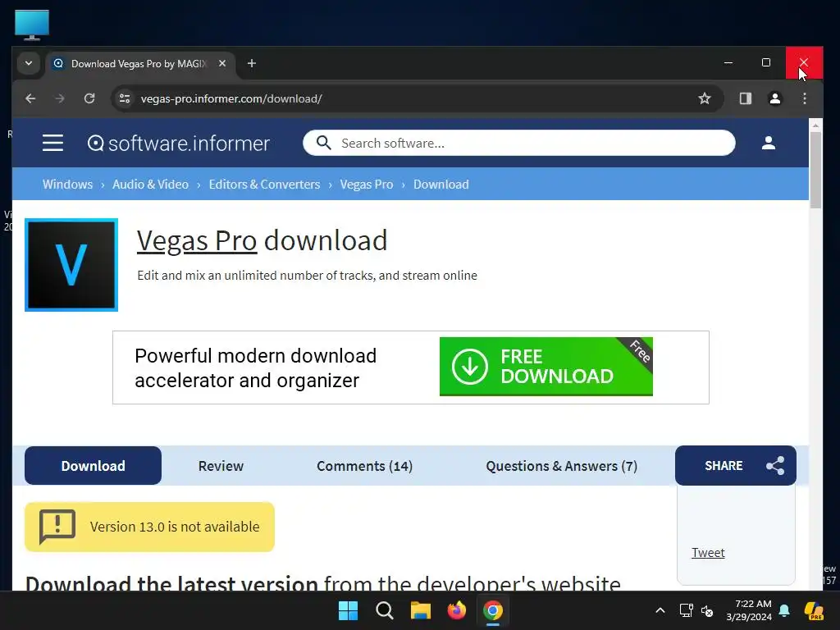The width and height of the screenshot is (840, 630).
Task: Click the Tweet link
Action: tap(708, 552)
